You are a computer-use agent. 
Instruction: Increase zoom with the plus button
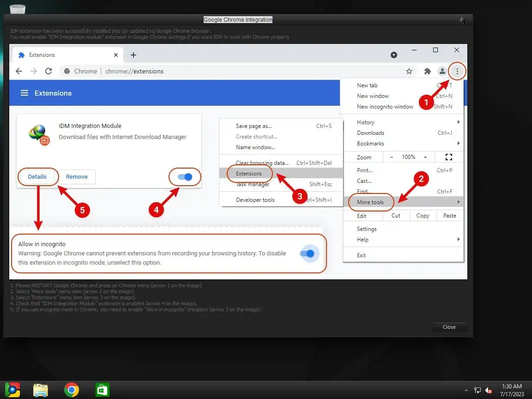point(425,157)
